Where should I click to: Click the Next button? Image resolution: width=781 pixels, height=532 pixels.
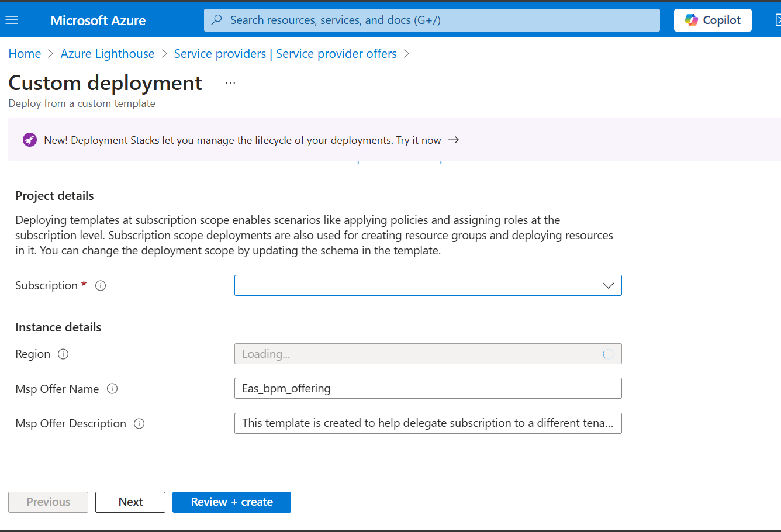130,502
